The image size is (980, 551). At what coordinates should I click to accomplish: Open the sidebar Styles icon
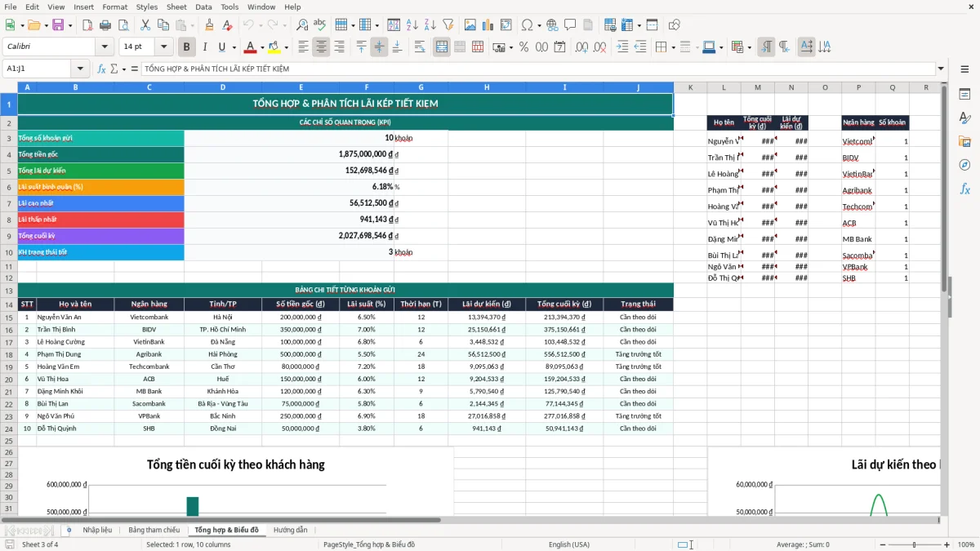pyautogui.click(x=964, y=118)
